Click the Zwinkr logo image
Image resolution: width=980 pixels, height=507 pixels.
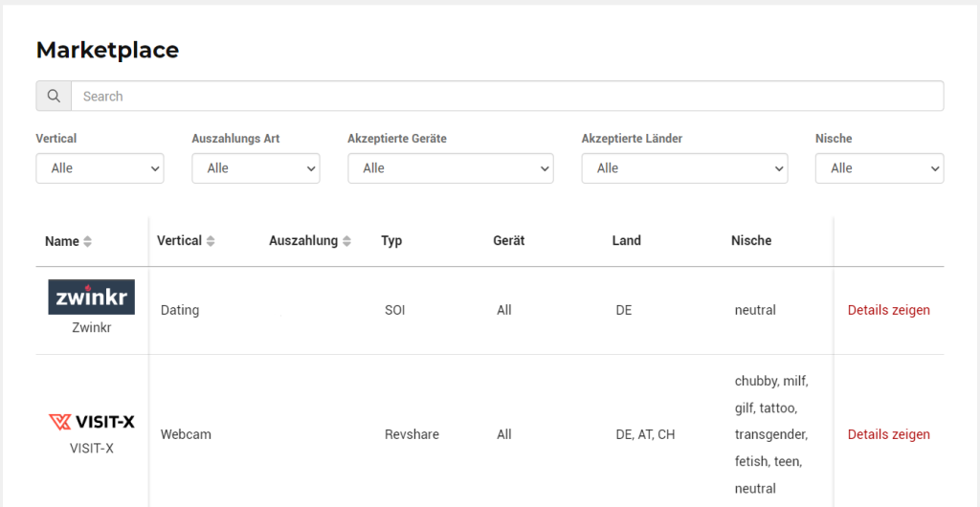(x=91, y=297)
